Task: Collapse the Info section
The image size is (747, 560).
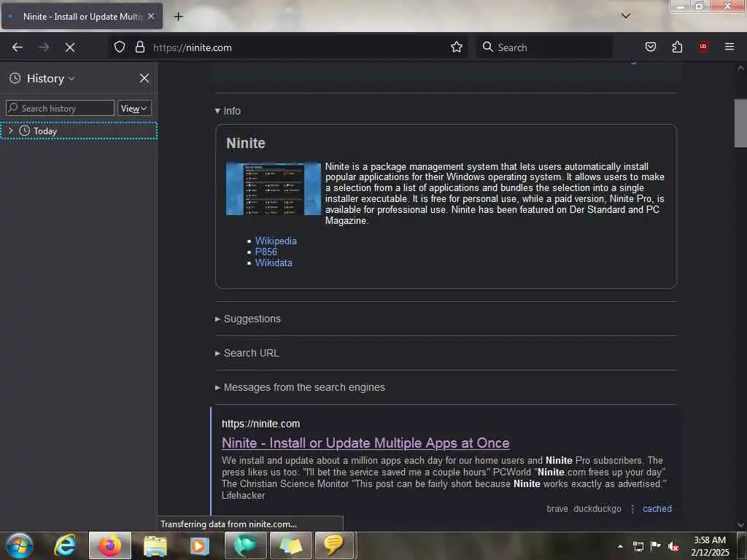Action: point(228,111)
